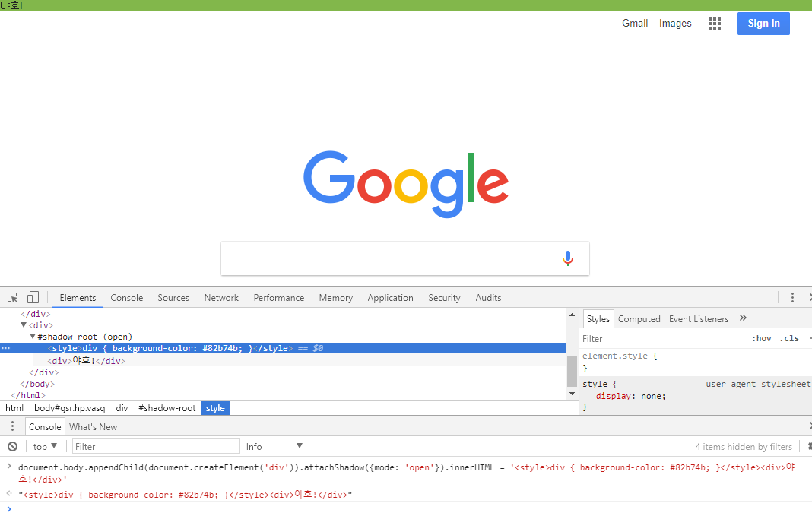The width and height of the screenshot is (812, 516).
Task: Select the highlighted style element row
Action: coord(283,348)
